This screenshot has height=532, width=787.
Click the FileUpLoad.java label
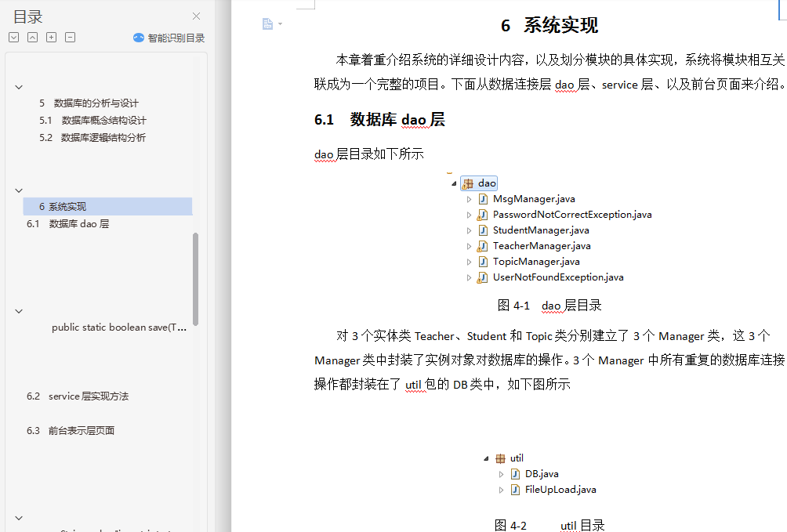click(x=560, y=490)
